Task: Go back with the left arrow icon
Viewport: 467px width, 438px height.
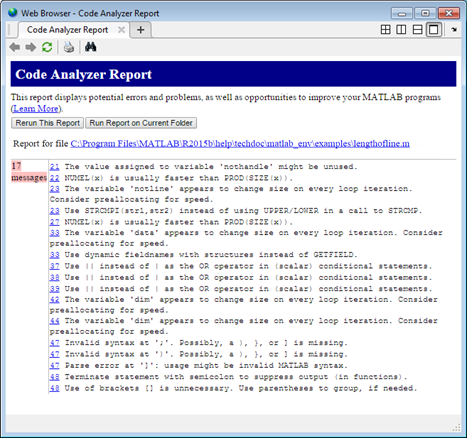Action: pyautogui.click(x=15, y=47)
